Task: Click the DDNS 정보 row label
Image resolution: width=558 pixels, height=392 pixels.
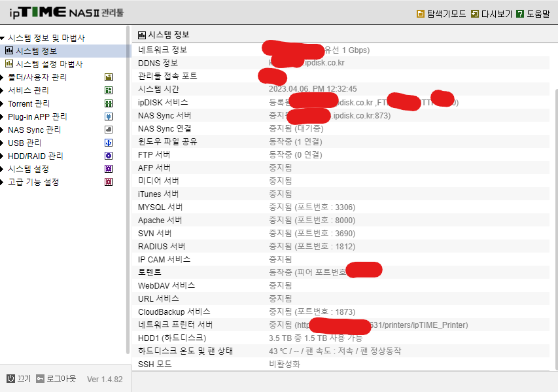Action: click(x=158, y=63)
